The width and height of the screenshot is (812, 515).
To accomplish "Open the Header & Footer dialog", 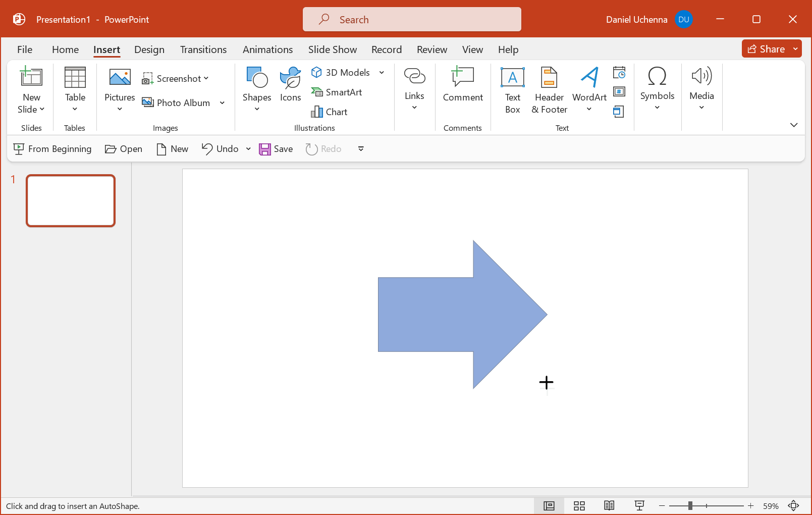I will point(549,90).
